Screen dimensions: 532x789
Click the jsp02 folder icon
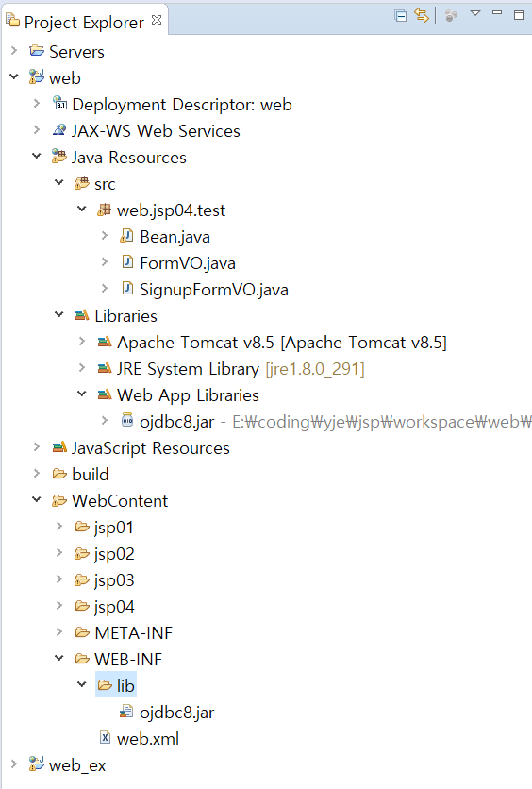[x=82, y=553]
